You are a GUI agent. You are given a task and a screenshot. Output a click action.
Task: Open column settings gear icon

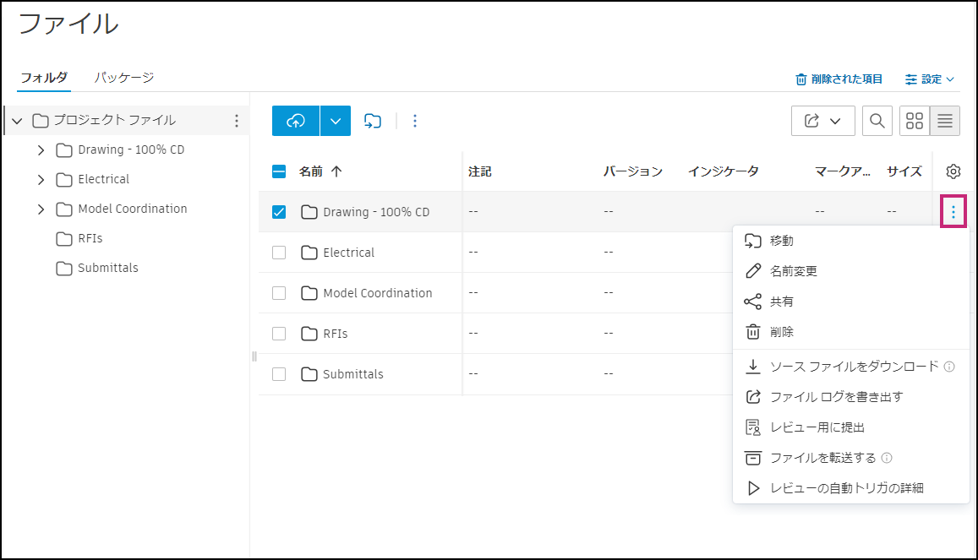[953, 171]
